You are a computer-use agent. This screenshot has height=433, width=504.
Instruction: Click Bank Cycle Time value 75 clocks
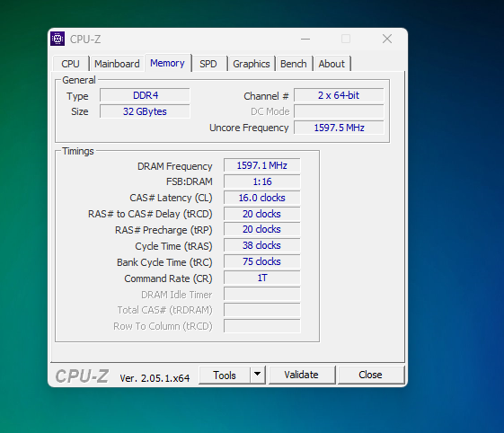click(262, 261)
